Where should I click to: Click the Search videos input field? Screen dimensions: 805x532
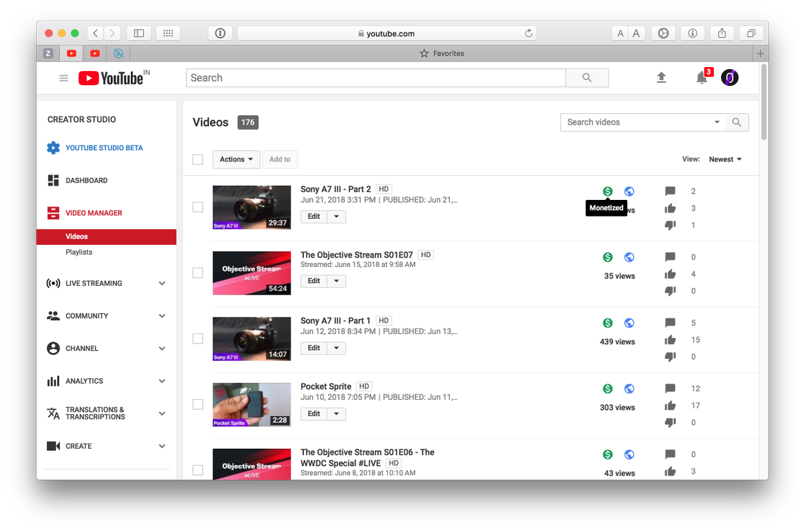click(637, 122)
